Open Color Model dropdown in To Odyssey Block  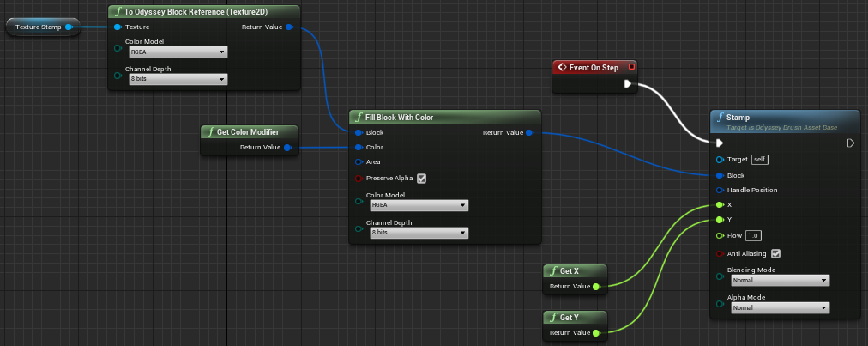178,52
